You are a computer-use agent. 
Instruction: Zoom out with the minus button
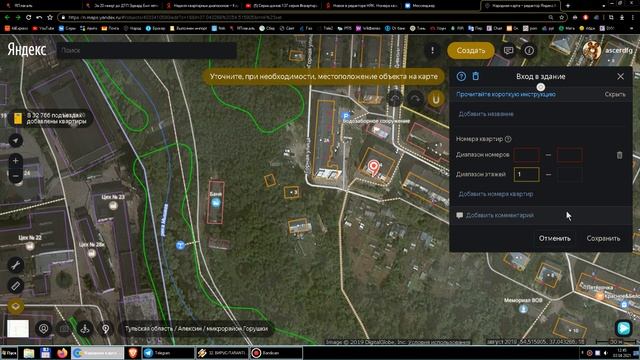click(x=16, y=176)
